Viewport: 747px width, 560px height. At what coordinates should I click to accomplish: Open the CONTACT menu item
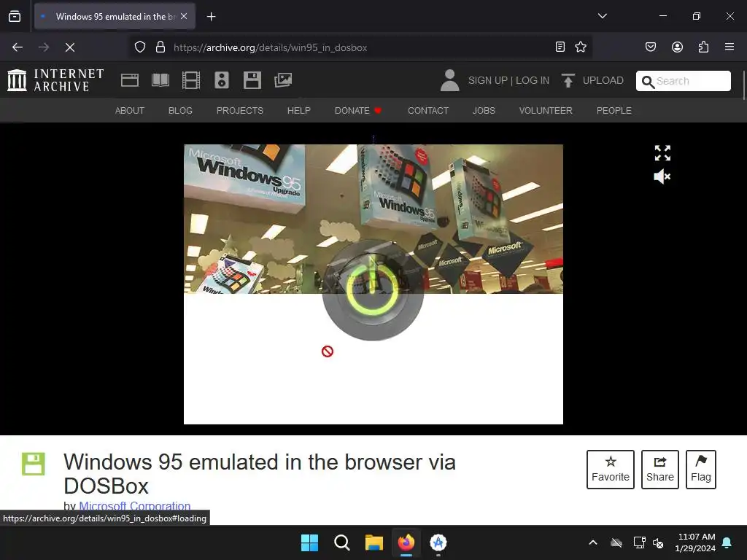[427, 111]
